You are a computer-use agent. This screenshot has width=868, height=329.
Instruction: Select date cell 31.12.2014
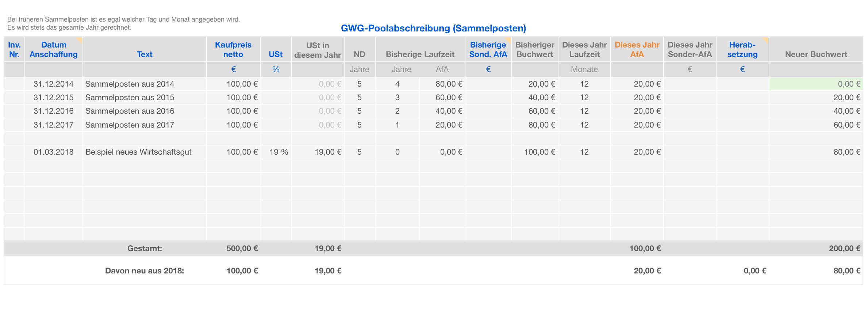[54, 84]
